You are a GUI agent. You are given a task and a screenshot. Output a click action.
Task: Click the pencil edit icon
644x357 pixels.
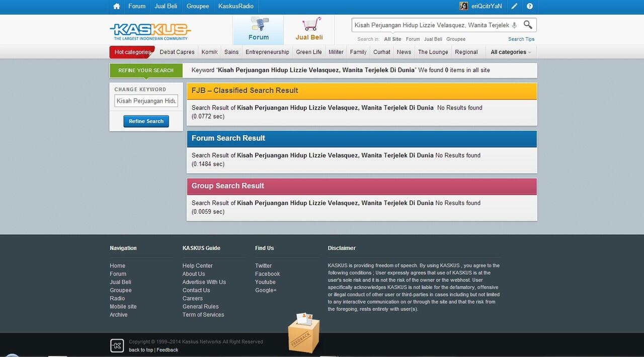514,7
